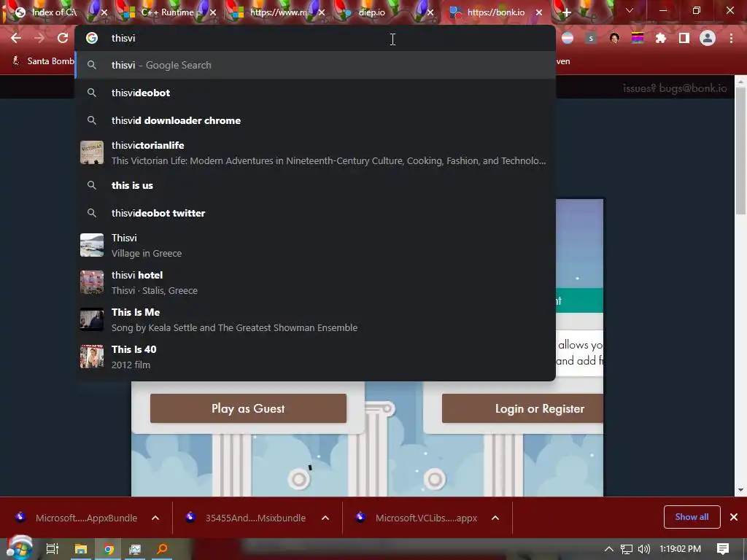The width and height of the screenshot is (747, 560).
Task: Click the This Is 40 poster thumbnail
Action: tap(92, 357)
